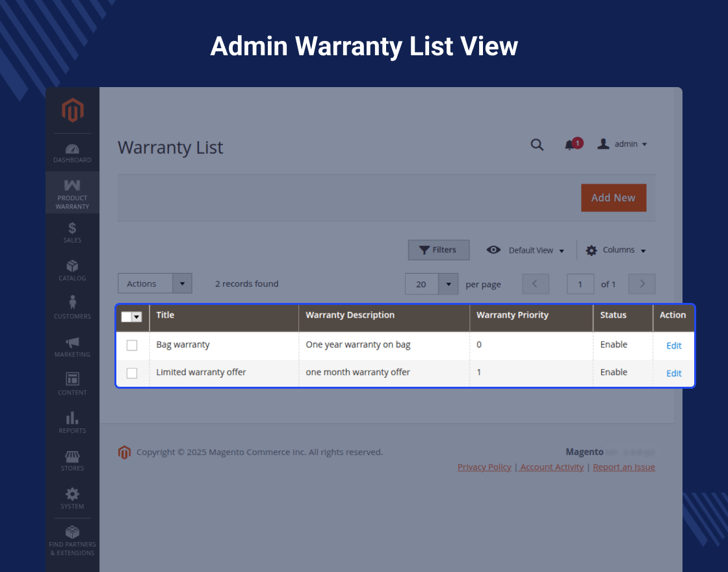Open the Report an Issue link
This screenshot has height=572, width=728.
click(x=624, y=467)
